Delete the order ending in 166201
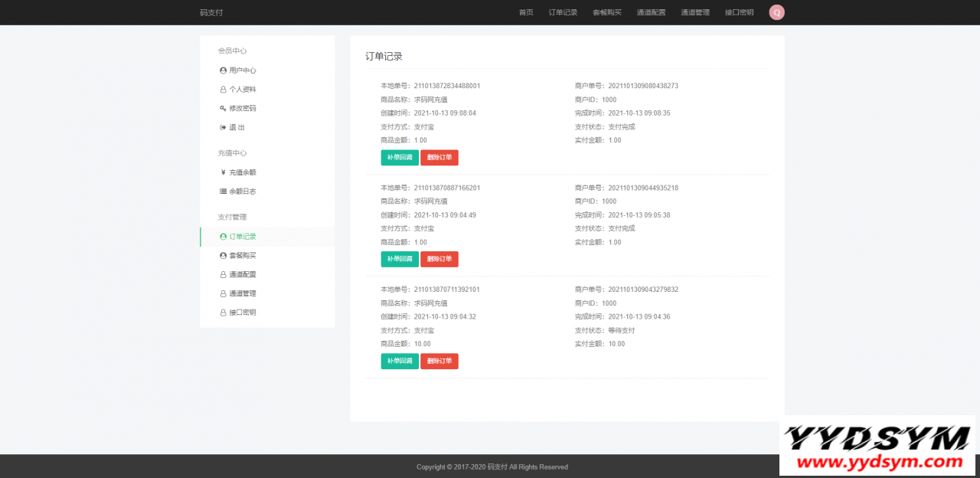The width and height of the screenshot is (980, 478). point(439,259)
